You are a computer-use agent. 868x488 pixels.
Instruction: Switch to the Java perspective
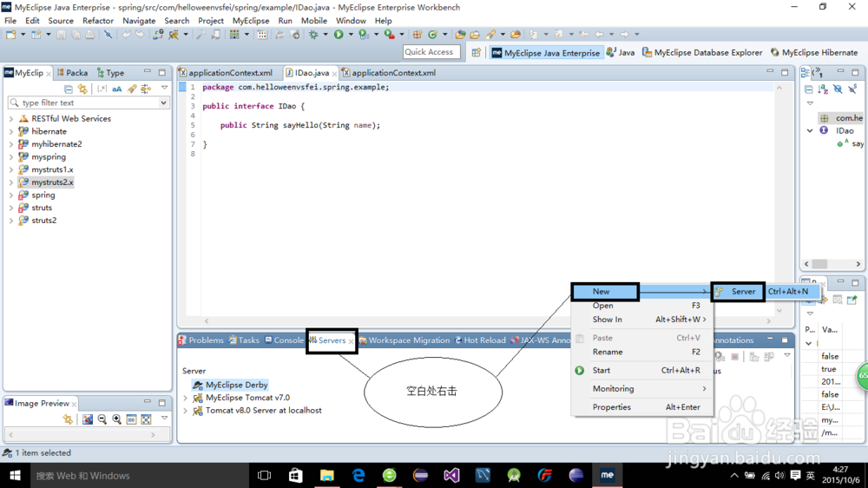coord(621,52)
